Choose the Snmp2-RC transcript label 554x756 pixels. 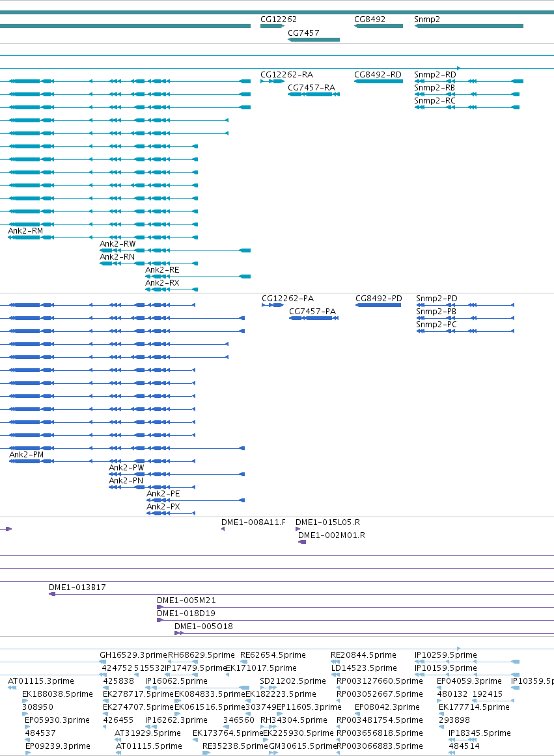click(435, 101)
